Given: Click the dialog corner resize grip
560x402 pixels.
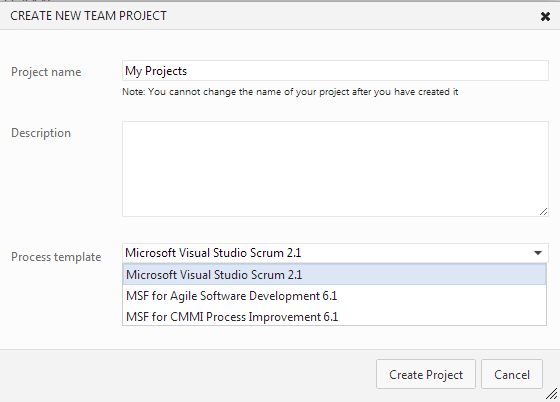Looking at the screenshot, I should 552,394.
